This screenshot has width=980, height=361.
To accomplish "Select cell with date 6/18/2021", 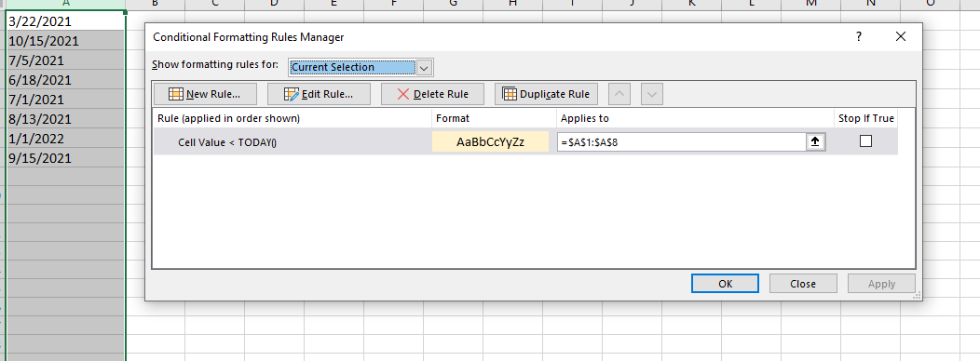I will pyautogui.click(x=65, y=80).
